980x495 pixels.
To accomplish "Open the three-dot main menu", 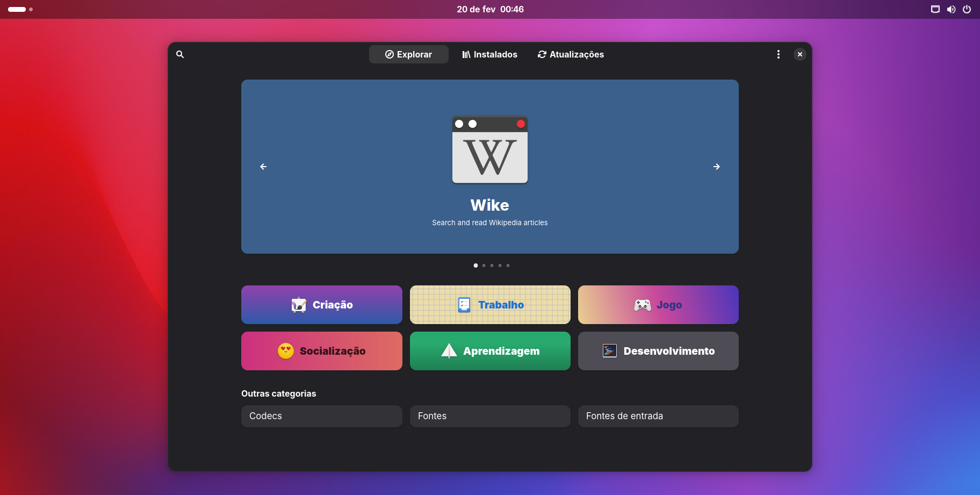I will (778, 54).
